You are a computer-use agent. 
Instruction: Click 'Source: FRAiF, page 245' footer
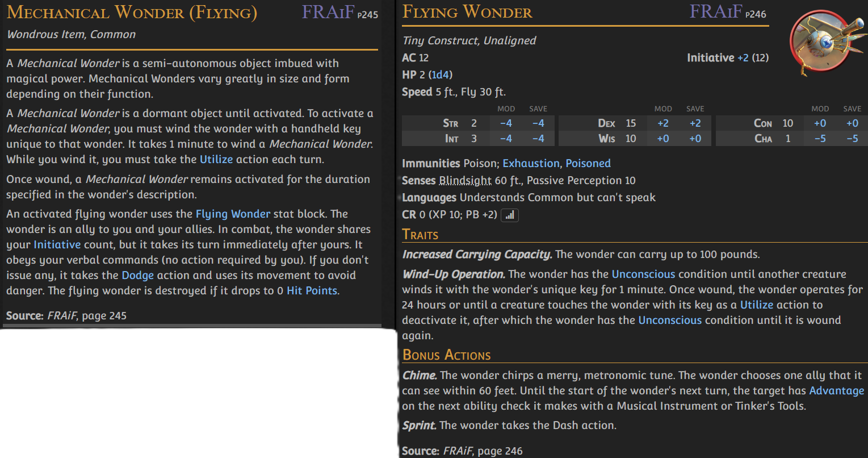tap(66, 315)
